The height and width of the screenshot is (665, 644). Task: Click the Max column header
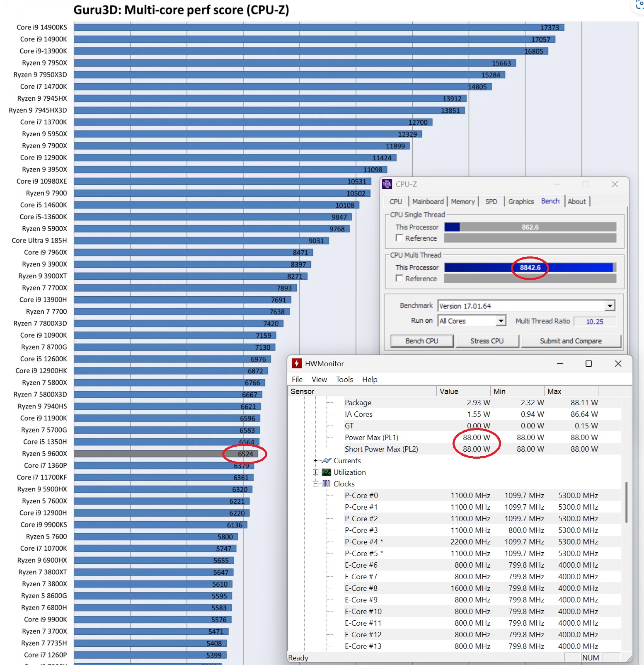pos(571,391)
